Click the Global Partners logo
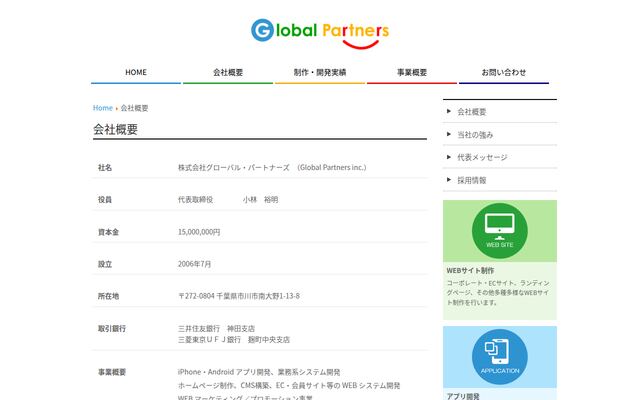640x400 pixels. click(320, 33)
